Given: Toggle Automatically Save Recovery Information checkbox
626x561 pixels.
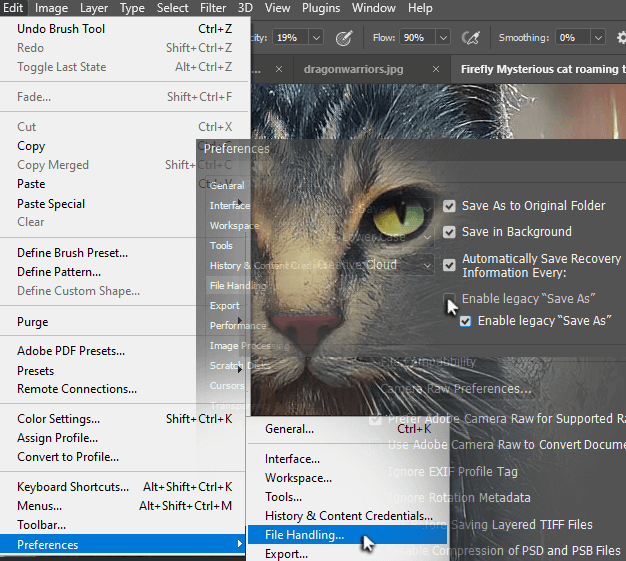Looking at the screenshot, I should 449,265.
